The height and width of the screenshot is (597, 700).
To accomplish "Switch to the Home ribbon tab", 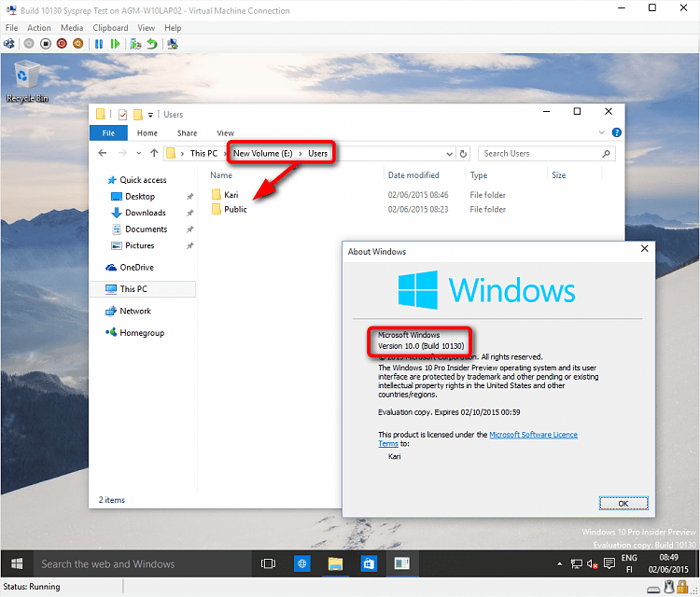I will tap(147, 133).
